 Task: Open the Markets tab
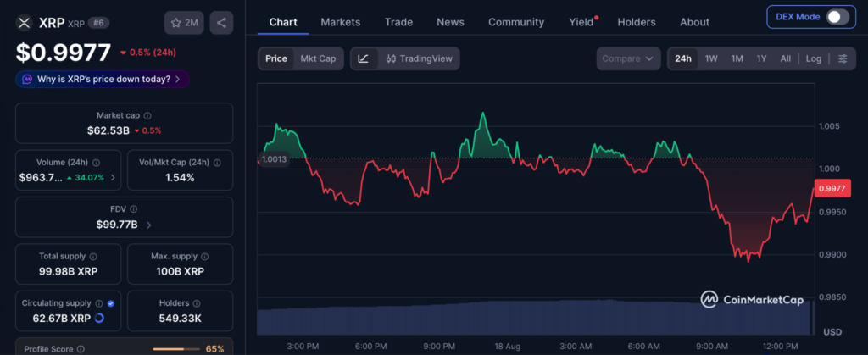tap(341, 22)
